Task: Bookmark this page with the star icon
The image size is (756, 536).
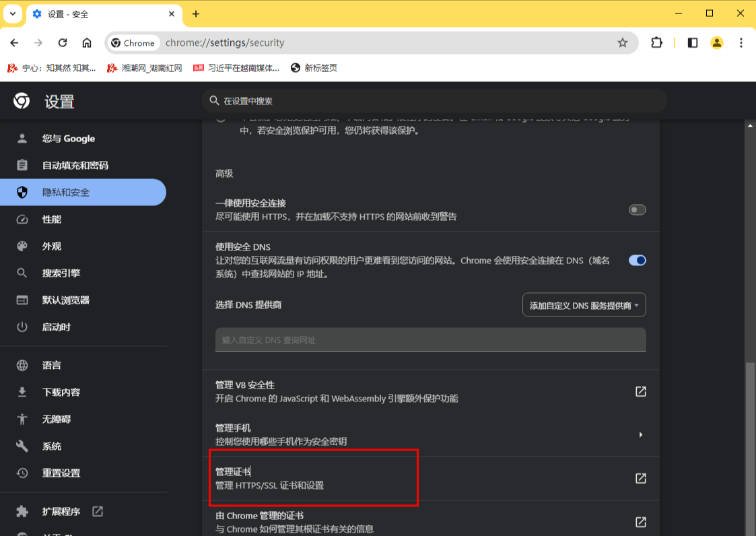Action: point(623,43)
